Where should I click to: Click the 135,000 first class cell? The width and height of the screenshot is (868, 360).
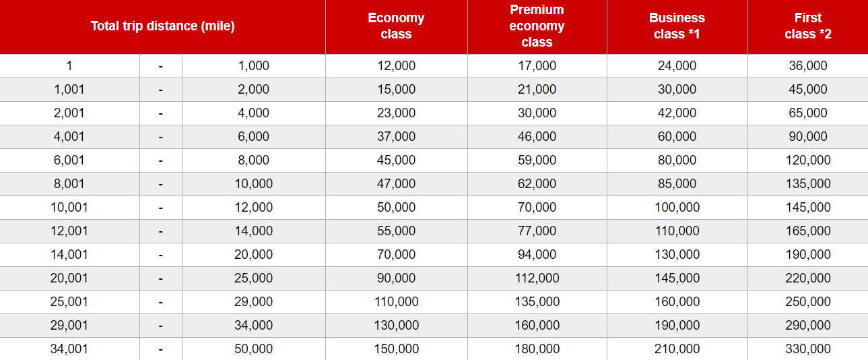(x=808, y=184)
